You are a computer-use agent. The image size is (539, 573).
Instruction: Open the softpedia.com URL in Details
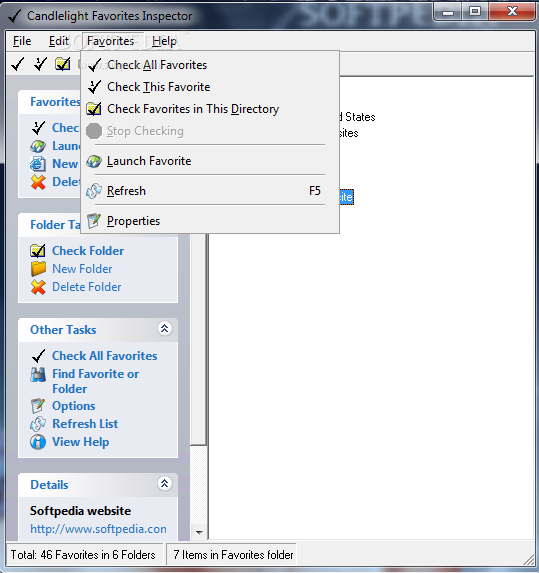coord(98,529)
